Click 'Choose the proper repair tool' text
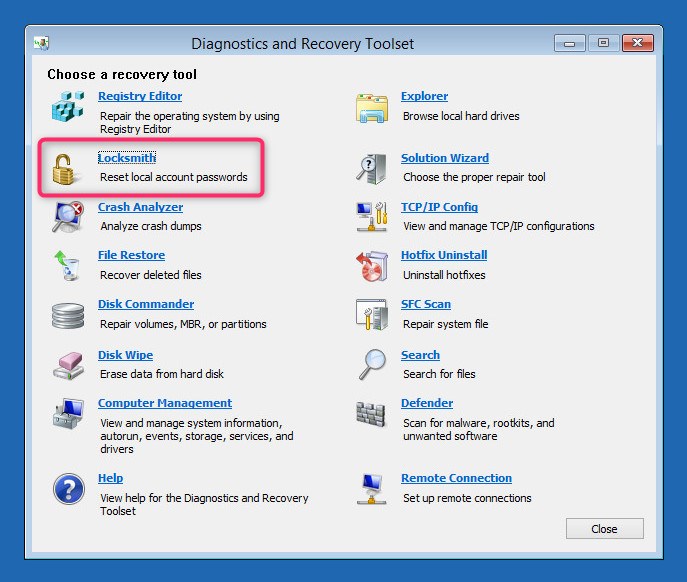Image resolution: width=687 pixels, height=582 pixels. click(x=475, y=177)
